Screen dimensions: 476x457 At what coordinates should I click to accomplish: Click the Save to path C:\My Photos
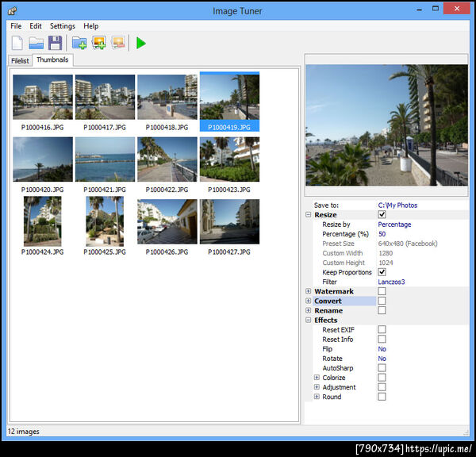tap(397, 205)
